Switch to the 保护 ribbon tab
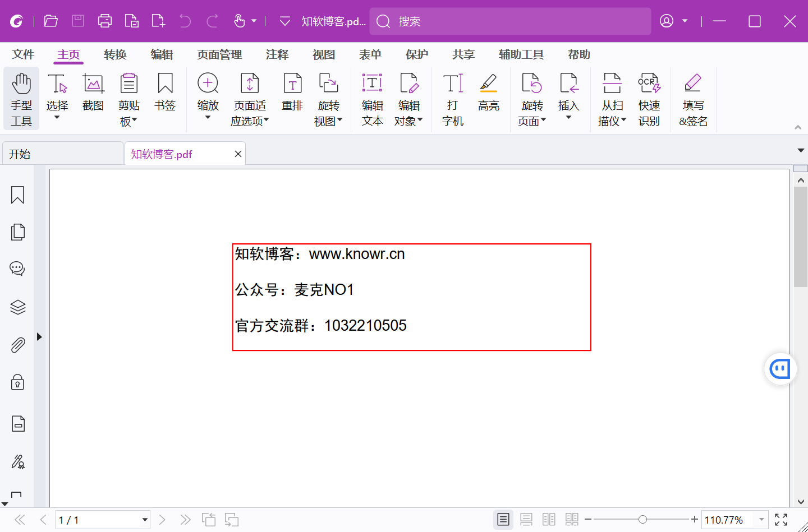Screen dimensions: 808x532 point(417,54)
